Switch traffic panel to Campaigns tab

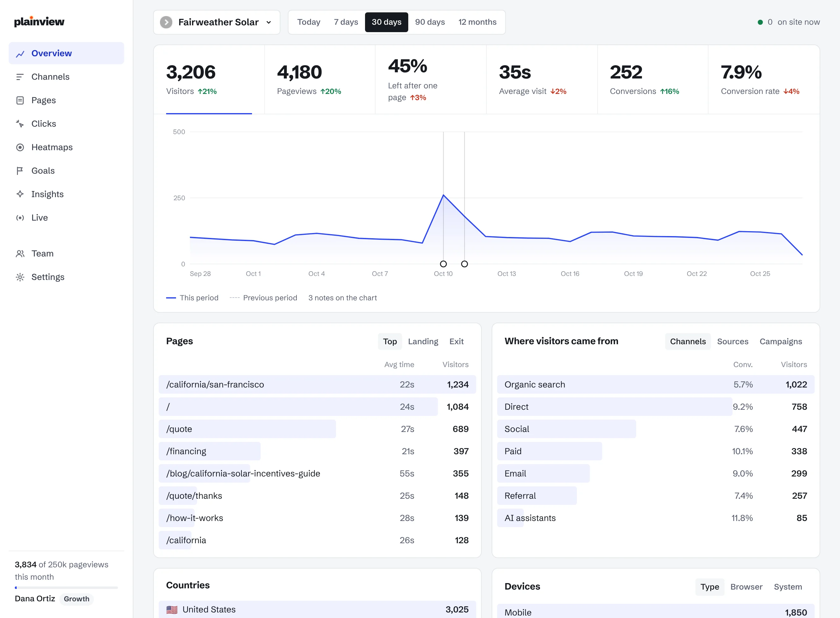pos(781,341)
